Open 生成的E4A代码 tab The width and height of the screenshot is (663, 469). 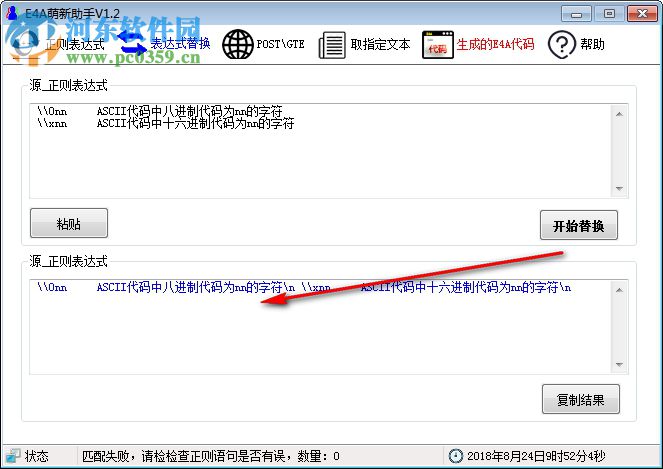pos(495,44)
